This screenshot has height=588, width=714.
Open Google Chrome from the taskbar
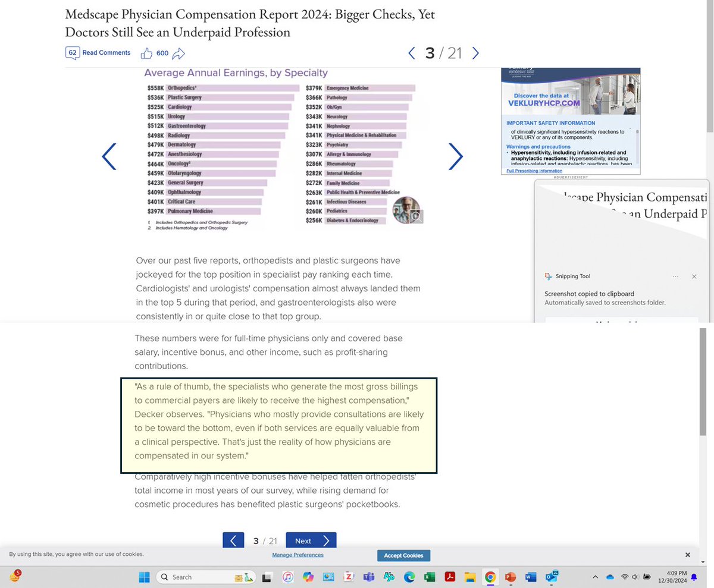click(x=490, y=577)
